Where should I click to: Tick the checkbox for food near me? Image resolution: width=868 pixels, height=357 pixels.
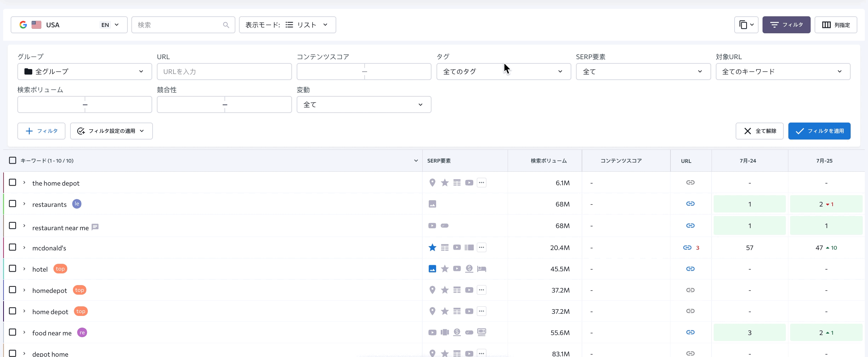(13, 332)
